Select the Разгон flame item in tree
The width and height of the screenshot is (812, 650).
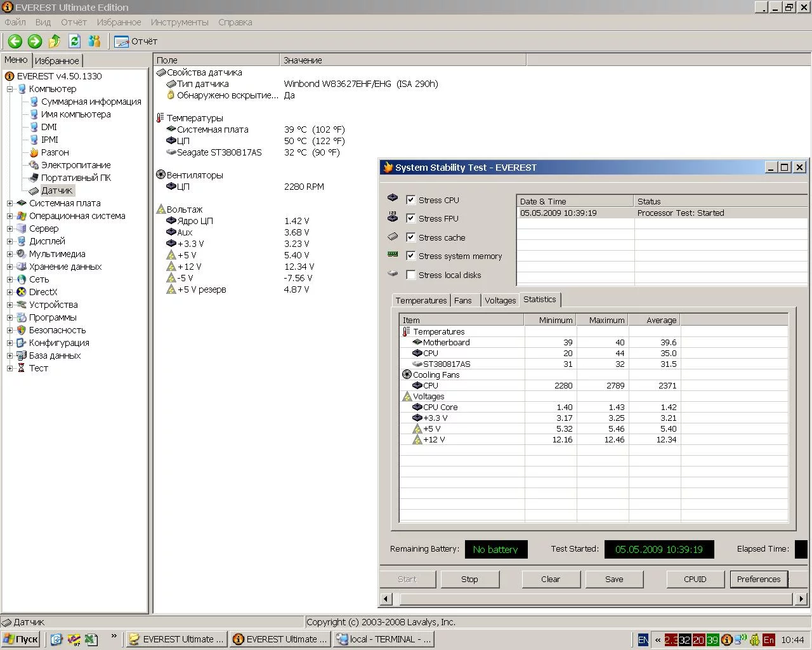pos(55,152)
